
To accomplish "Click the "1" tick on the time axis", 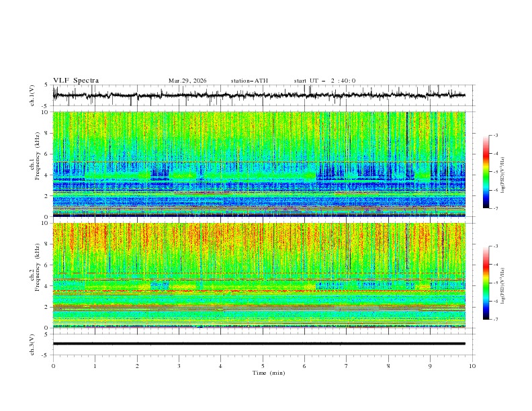I will (95, 366).
